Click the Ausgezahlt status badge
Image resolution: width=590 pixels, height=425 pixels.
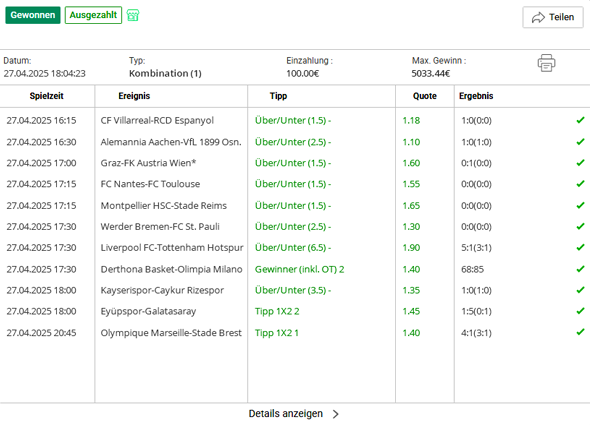[93, 15]
